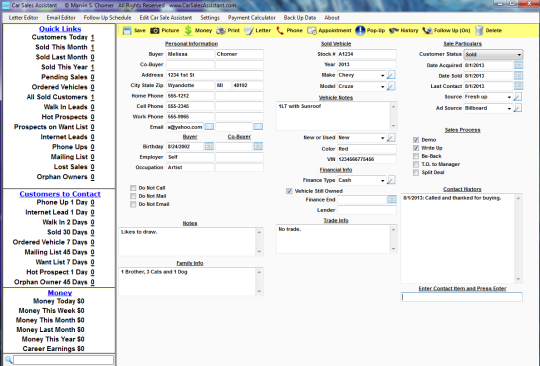The height and width of the screenshot is (366, 540).
Task: Open the Letter Editor menu
Action: point(23,18)
